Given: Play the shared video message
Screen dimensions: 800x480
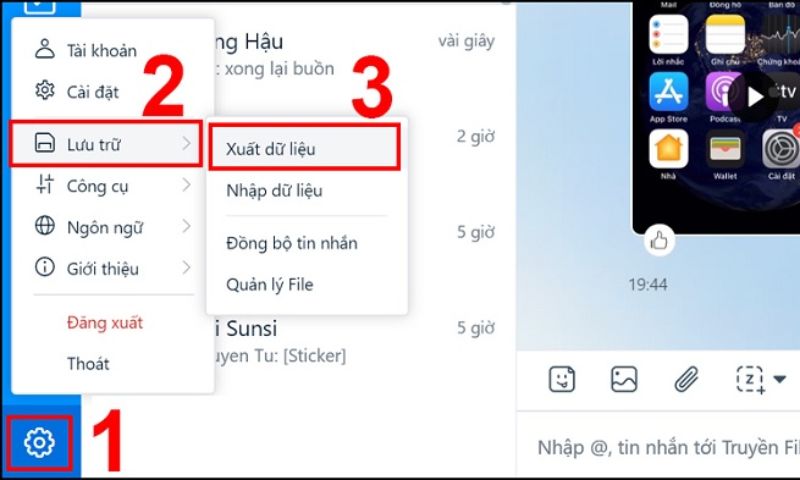Looking at the screenshot, I should click(754, 97).
